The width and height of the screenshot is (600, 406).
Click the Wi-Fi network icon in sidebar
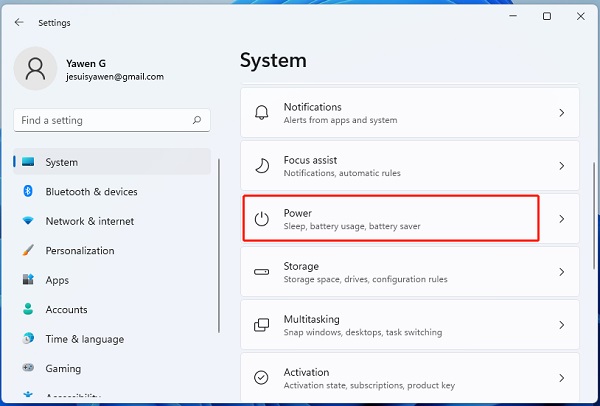coord(28,221)
